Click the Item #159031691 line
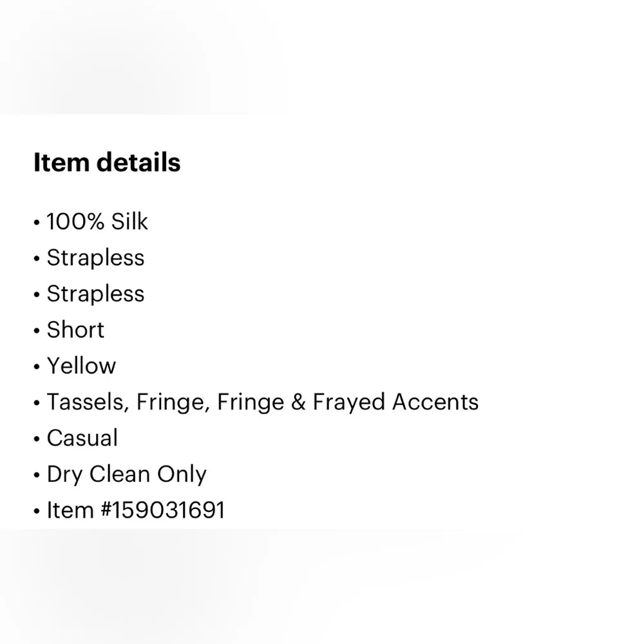644x644 pixels. pyautogui.click(x=135, y=510)
